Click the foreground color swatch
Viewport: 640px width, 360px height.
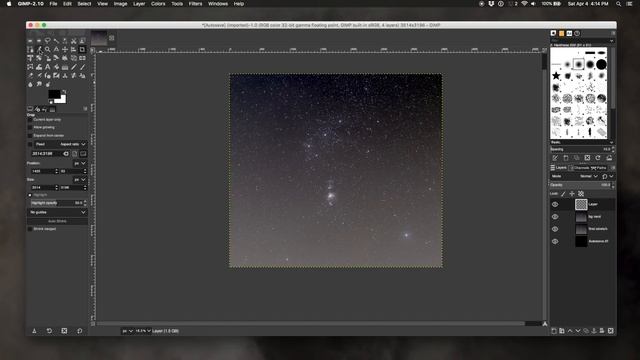pyautogui.click(x=54, y=94)
